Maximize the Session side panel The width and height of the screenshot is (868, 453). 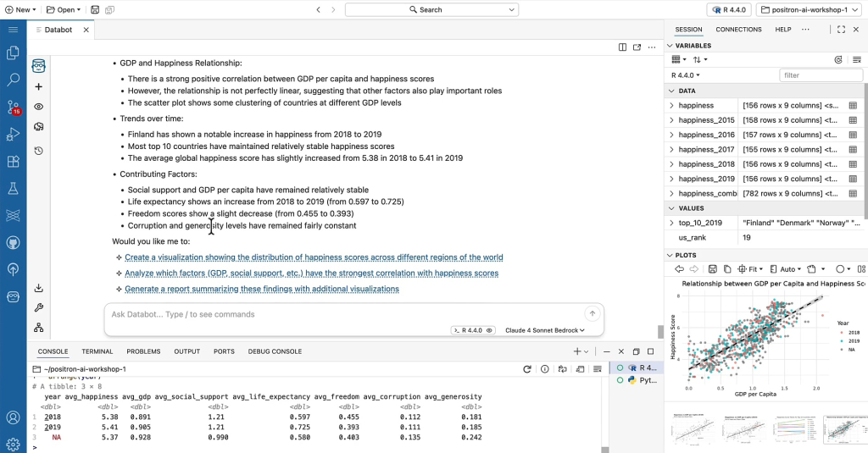tap(841, 30)
